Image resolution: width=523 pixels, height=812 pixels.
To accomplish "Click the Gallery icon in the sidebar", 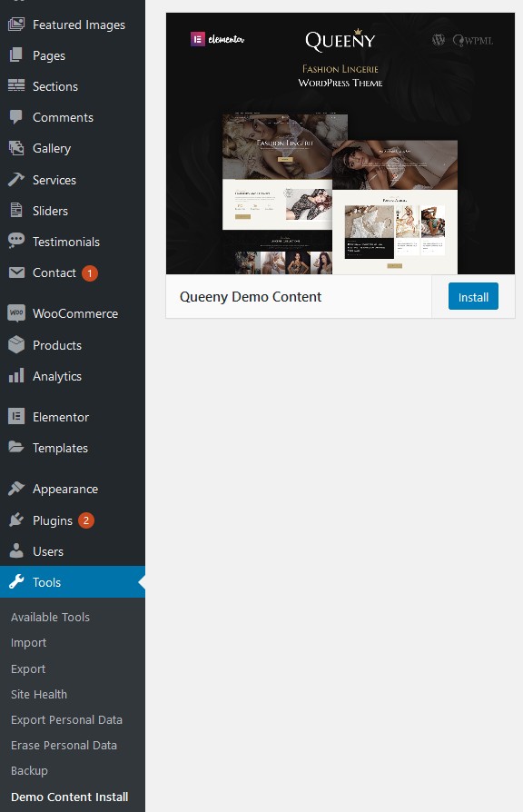I will [16, 148].
